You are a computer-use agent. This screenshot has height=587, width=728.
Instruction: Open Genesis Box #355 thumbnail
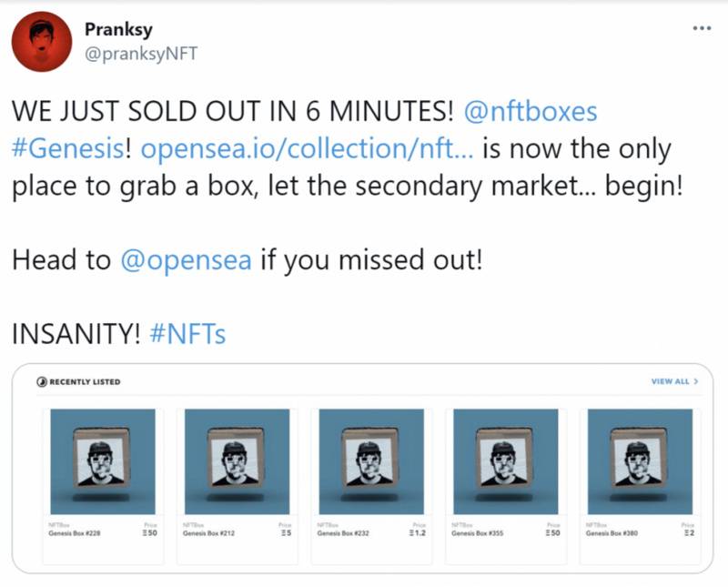506,461
